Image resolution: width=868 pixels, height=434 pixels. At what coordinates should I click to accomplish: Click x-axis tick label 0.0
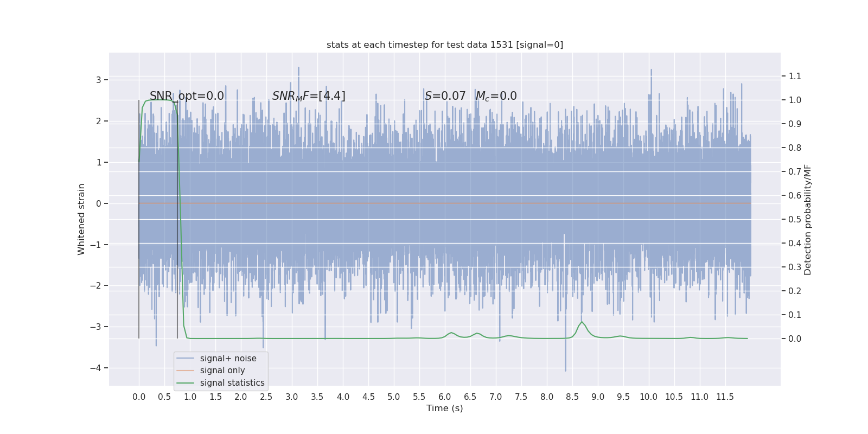pyautogui.click(x=139, y=397)
